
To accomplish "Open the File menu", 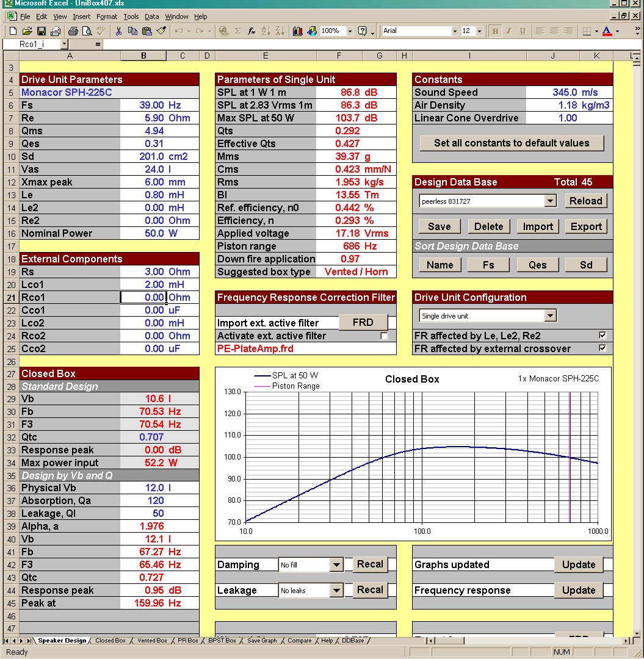I will point(25,17).
